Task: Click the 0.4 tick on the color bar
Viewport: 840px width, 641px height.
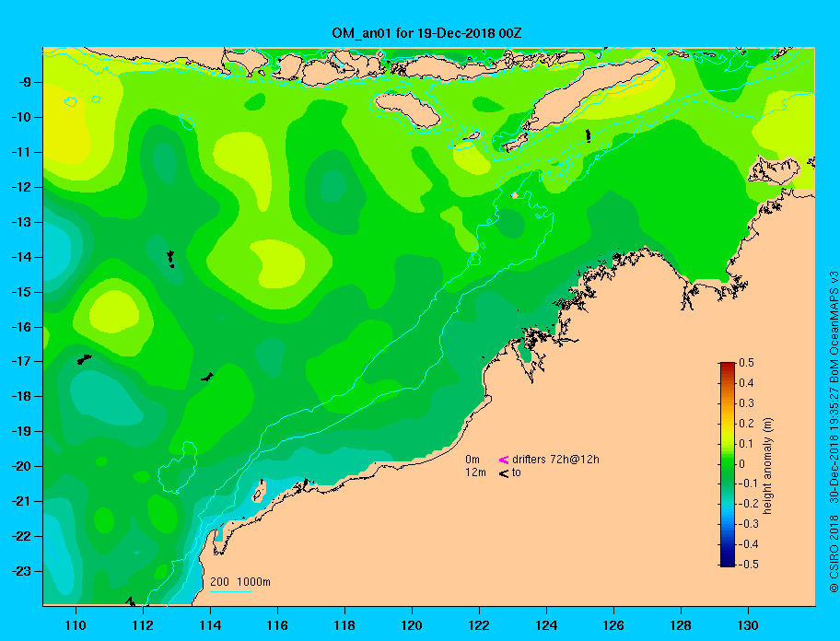Action: [746, 383]
